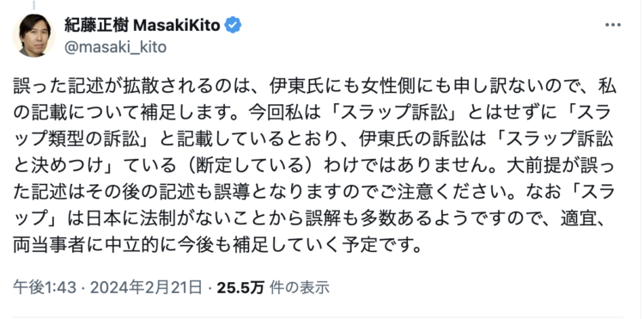Screen dimensions: 644x319
Task: Open the profile avatar photo
Action: tap(34, 35)
